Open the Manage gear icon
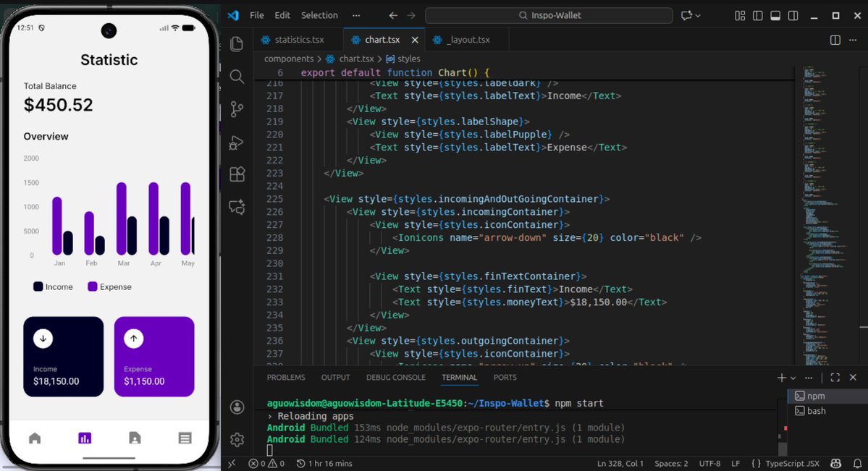Screen dimensions: 868x471 pyautogui.click(x=237, y=439)
